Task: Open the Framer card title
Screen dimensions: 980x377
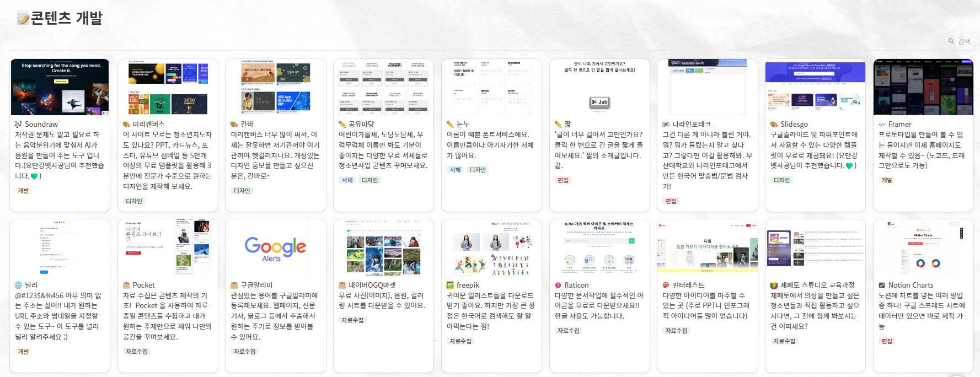Action: [x=900, y=125]
